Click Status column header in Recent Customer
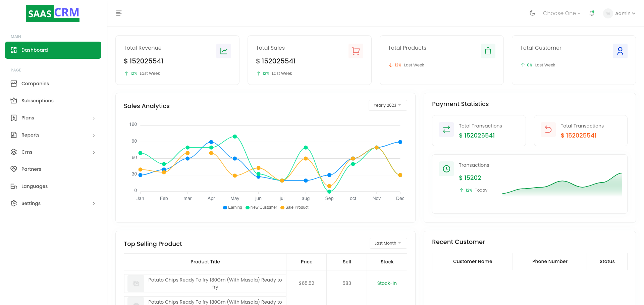Viewport: 644px width, 305px height. (607, 261)
